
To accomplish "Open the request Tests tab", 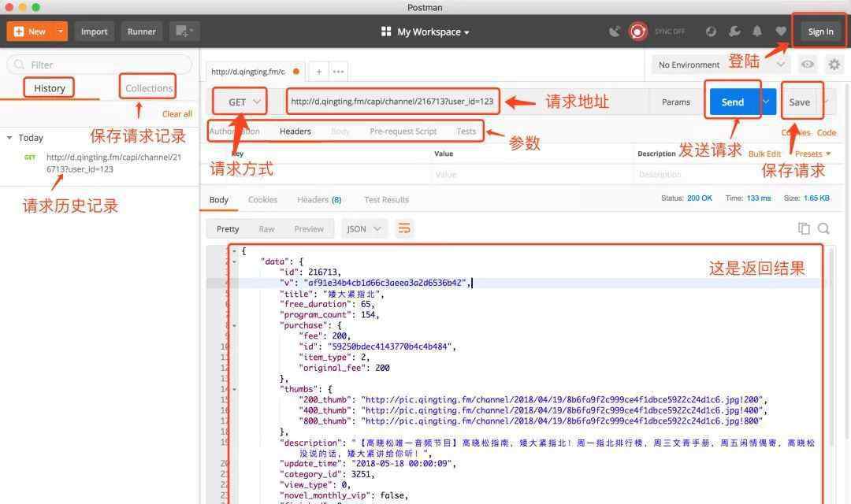I will click(466, 132).
